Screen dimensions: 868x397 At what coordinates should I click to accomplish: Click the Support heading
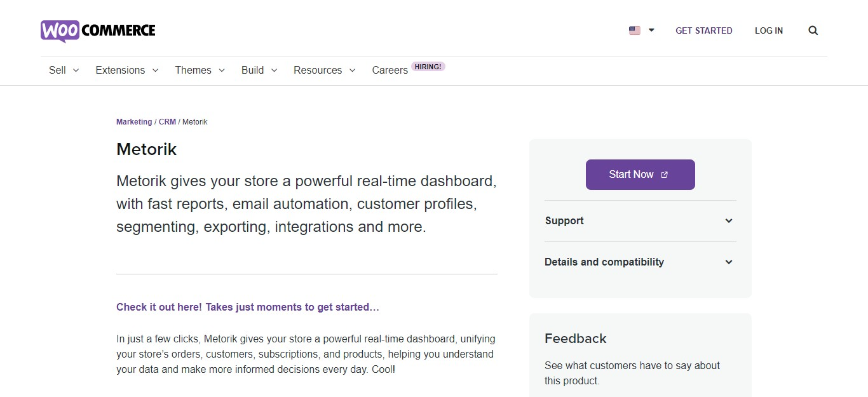(x=564, y=221)
